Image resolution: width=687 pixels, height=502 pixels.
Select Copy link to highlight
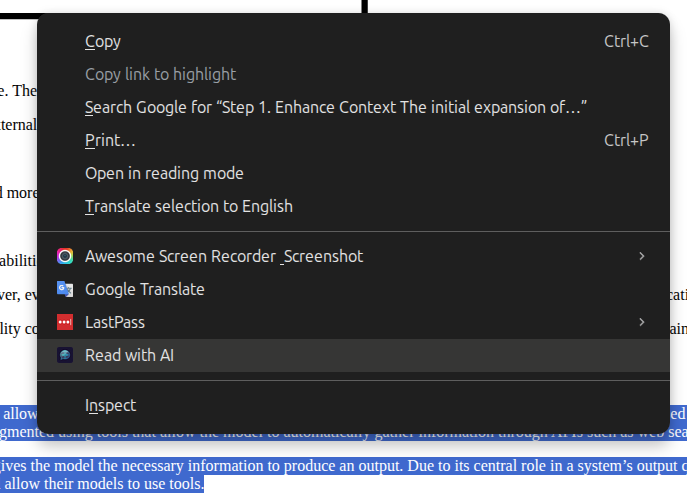[160, 74]
